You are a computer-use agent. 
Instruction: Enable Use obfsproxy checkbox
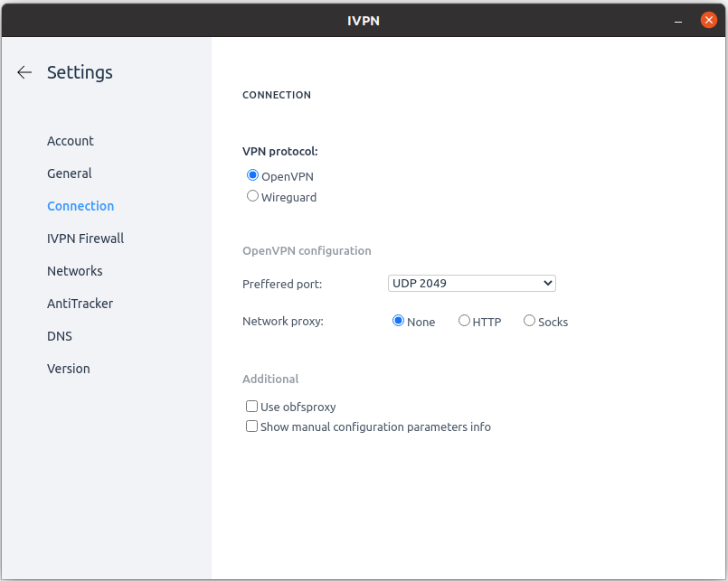[x=251, y=407]
